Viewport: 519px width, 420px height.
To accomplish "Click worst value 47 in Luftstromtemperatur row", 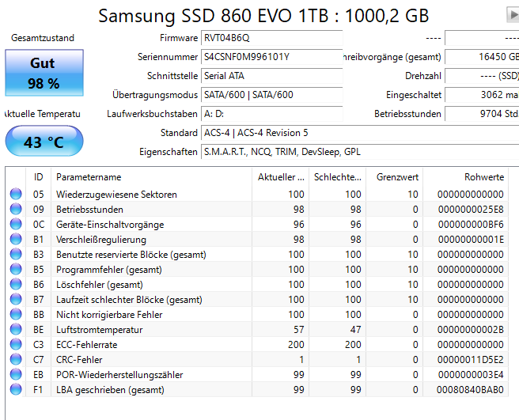I will [x=355, y=330].
